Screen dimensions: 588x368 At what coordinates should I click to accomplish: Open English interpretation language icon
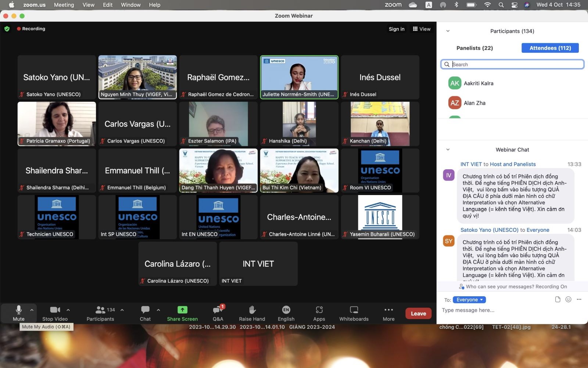[x=286, y=310]
